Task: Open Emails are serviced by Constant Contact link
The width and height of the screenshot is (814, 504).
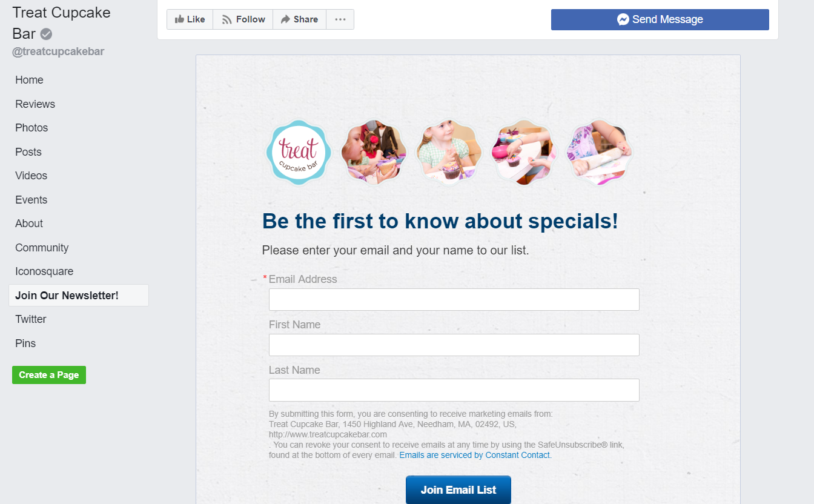Action: point(475,455)
